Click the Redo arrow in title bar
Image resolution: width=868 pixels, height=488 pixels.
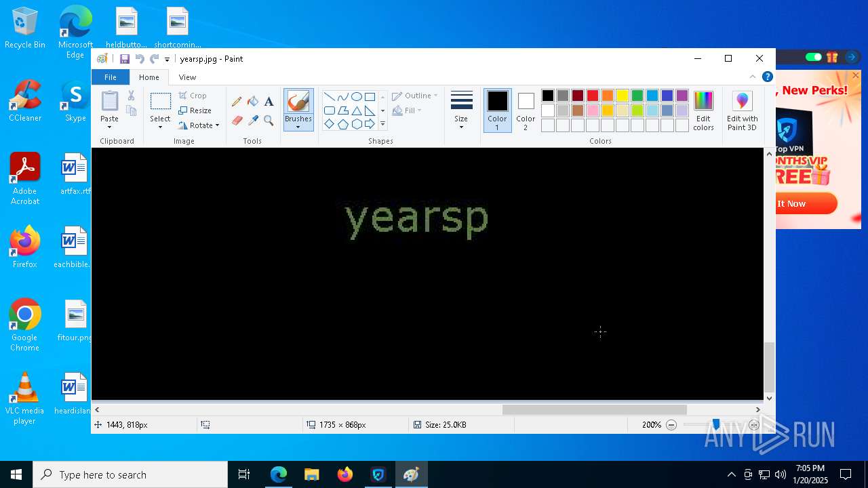(x=154, y=59)
